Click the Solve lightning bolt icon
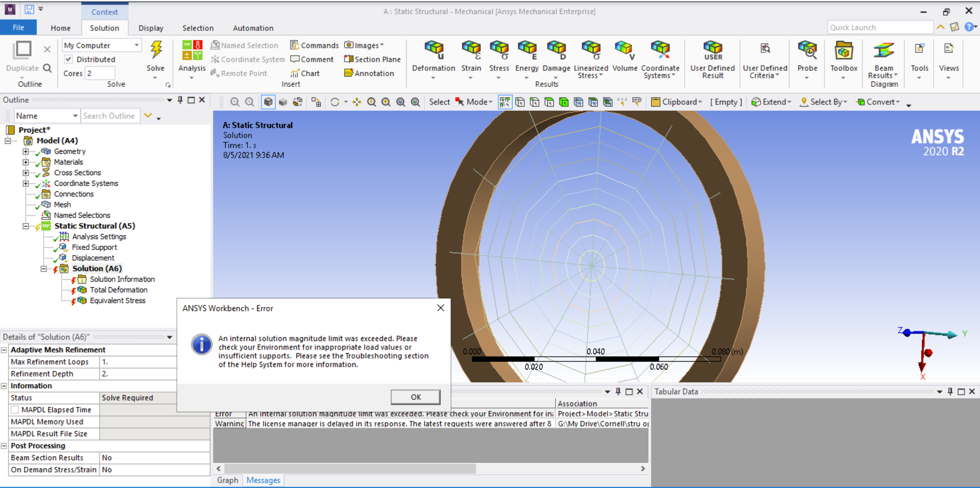The height and width of the screenshot is (488, 980). (x=155, y=50)
